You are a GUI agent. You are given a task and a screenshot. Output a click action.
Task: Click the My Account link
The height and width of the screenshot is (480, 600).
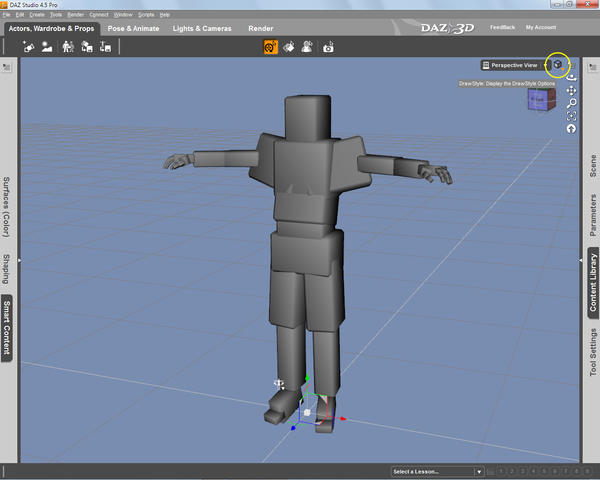[x=541, y=27]
